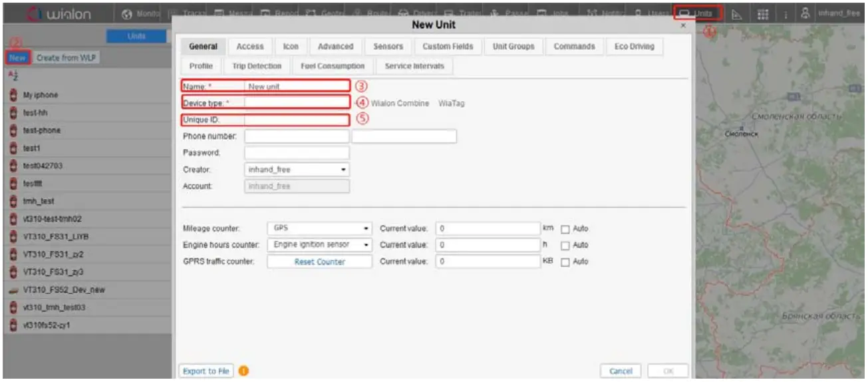The height and width of the screenshot is (382, 868).
Task: Click the Unique ID input field
Action: pyautogui.click(x=297, y=120)
